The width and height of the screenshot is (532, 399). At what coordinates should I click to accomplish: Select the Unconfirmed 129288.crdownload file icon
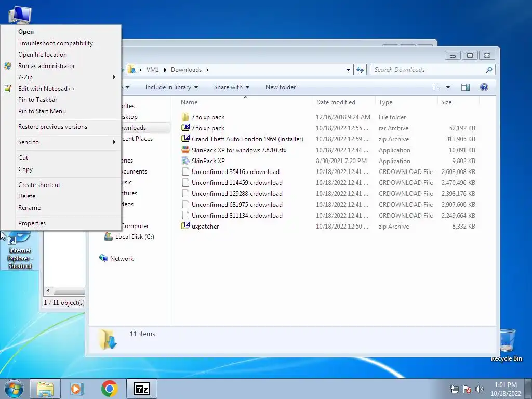pyautogui.click(x=185, y=193)
